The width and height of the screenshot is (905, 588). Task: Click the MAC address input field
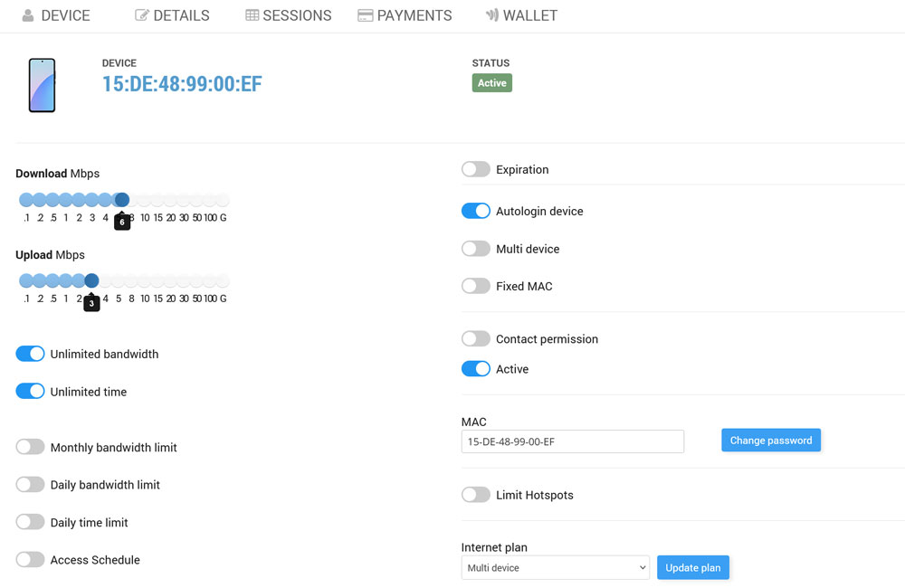572,441
